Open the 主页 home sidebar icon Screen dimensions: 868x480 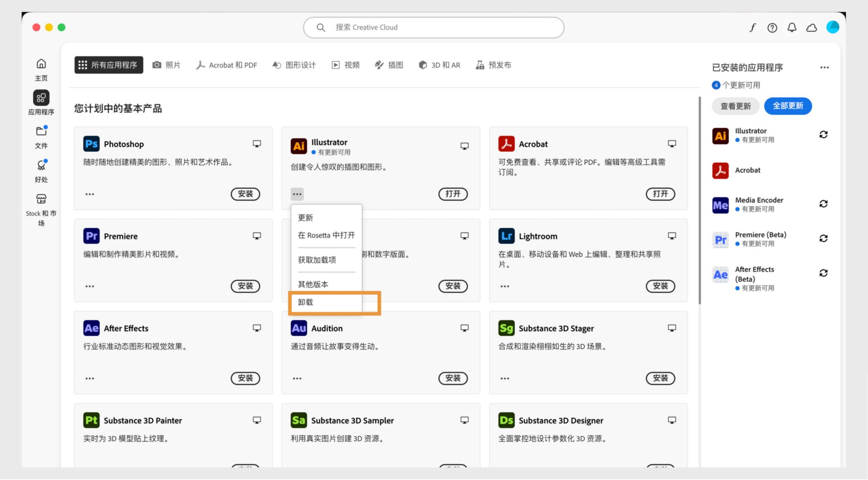click(x=41, y=64)
